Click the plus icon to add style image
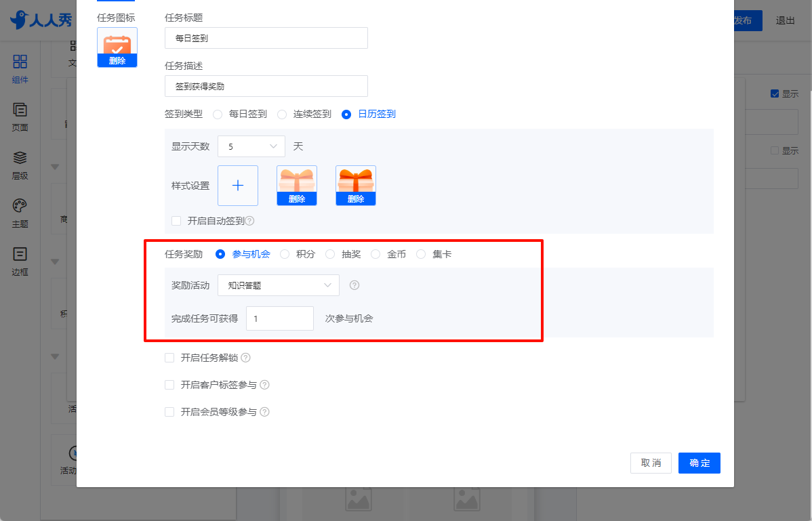The height and width of the screenshot is (521, 812). point(238,186)
